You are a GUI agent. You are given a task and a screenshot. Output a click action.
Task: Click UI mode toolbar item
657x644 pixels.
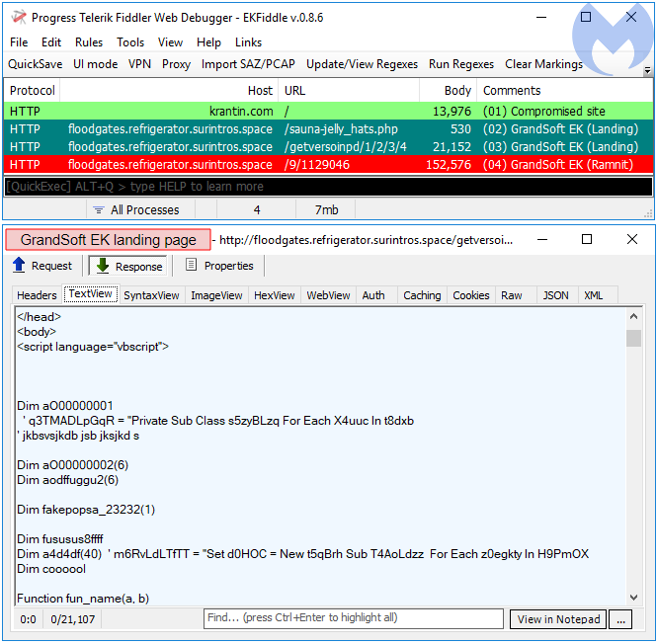[95, 64]
